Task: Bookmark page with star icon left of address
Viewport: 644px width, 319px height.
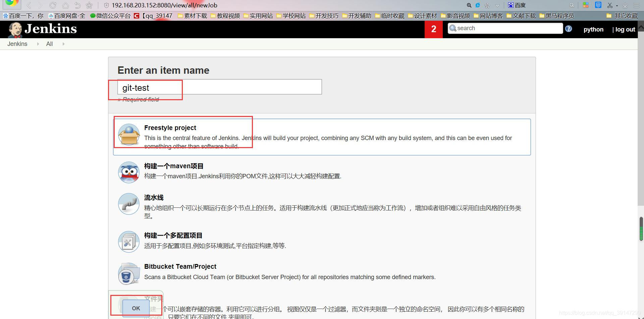Action: [89, 5]
